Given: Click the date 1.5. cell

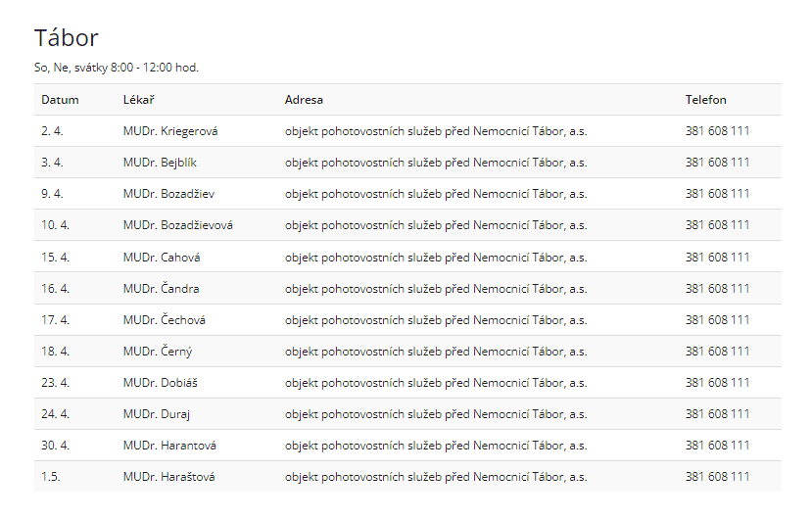Looking at the screenshot, I should click(51, 477).
